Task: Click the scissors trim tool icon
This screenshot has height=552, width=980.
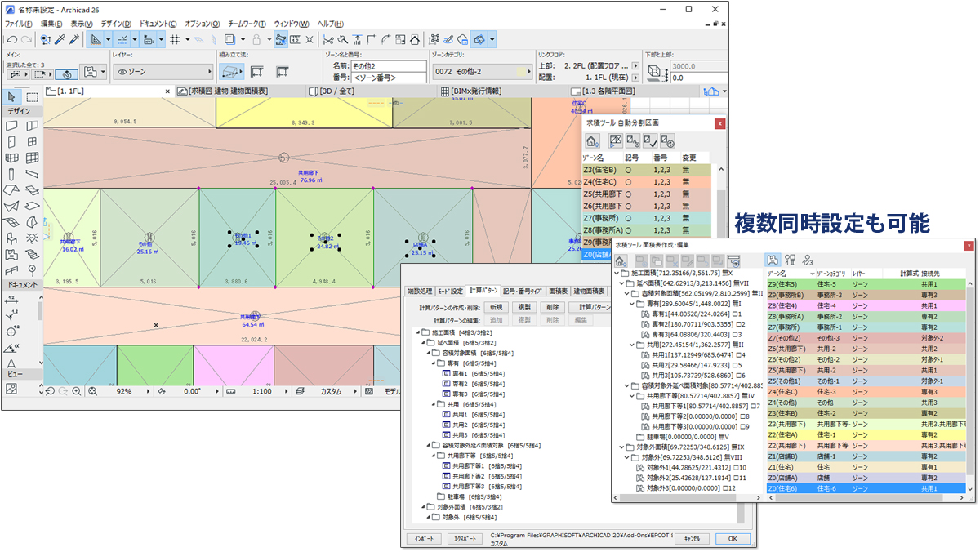Action: coord(328,39)
